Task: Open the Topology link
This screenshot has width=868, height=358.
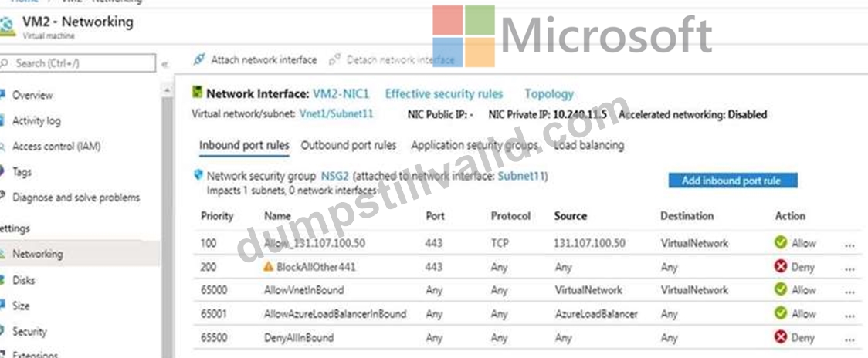Action: (x=549, y=94)
